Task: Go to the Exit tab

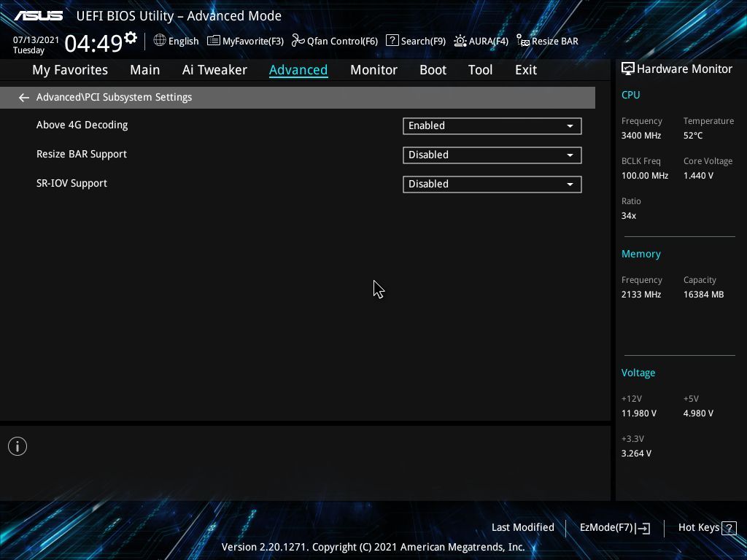Action: (526, 70)
